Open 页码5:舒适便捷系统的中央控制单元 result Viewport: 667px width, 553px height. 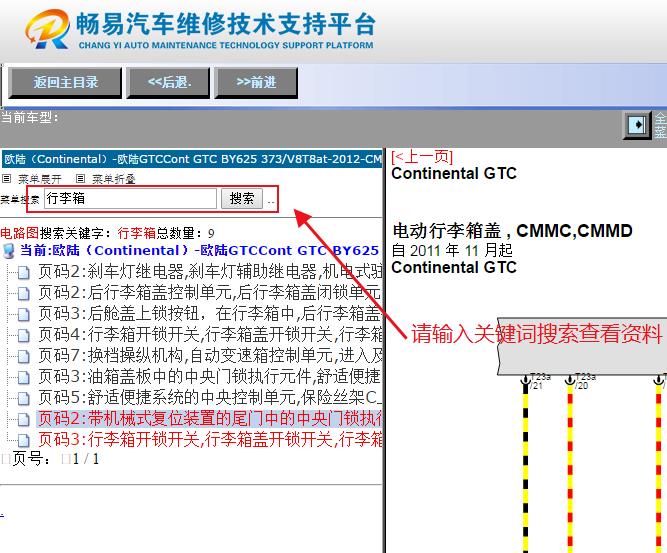coord(210,397)
